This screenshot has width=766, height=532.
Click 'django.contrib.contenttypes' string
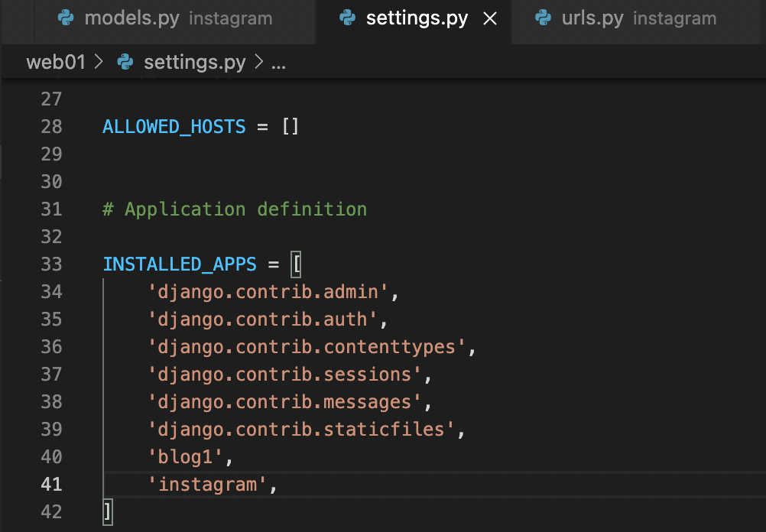point(307,347)
